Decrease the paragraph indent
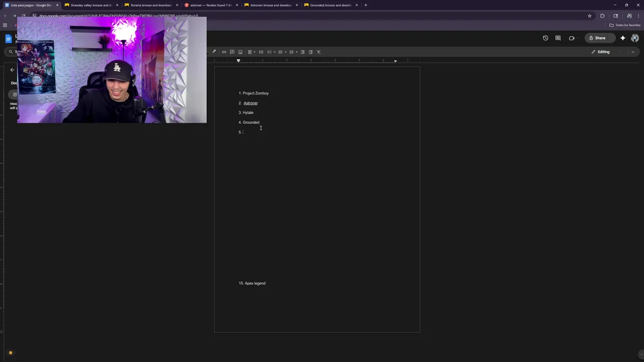This screenshot has width=644, height=362. click(302, 52)
